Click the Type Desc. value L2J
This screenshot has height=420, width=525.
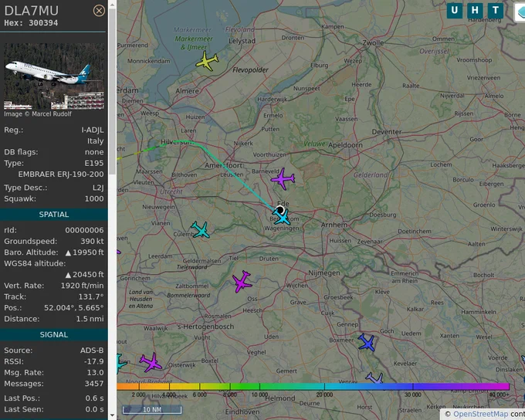click(98, 188)
